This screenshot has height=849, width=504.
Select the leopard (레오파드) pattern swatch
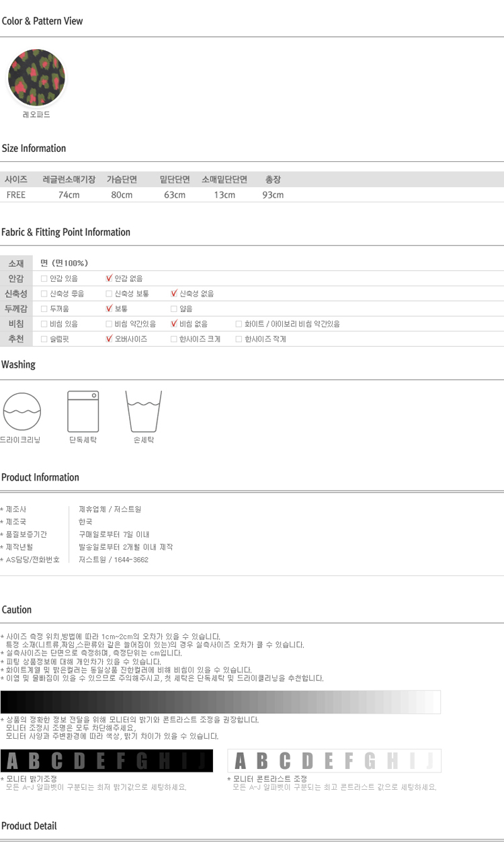[x=36, y=77]
